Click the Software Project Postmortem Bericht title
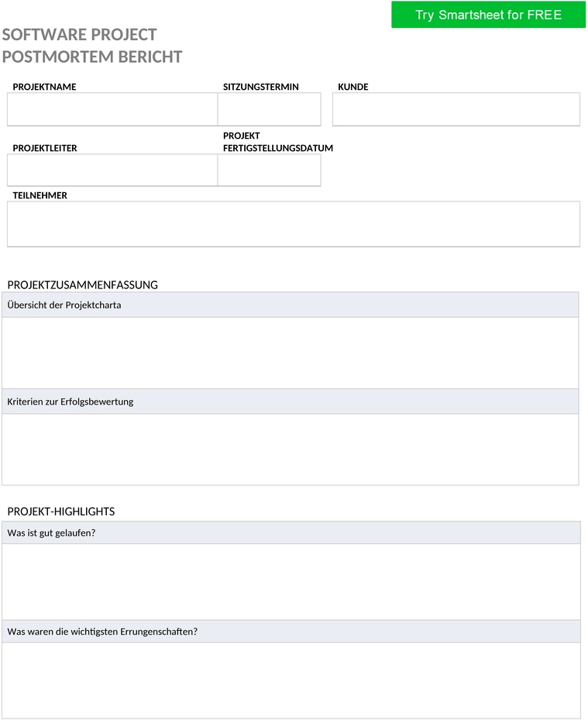 pyautogui.click(x=92, y=46)
